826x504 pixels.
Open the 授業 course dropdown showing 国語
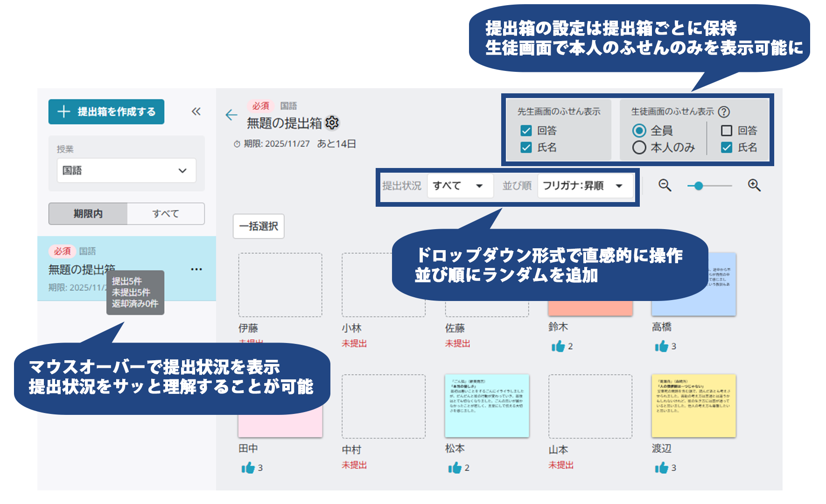pos(126,171)
